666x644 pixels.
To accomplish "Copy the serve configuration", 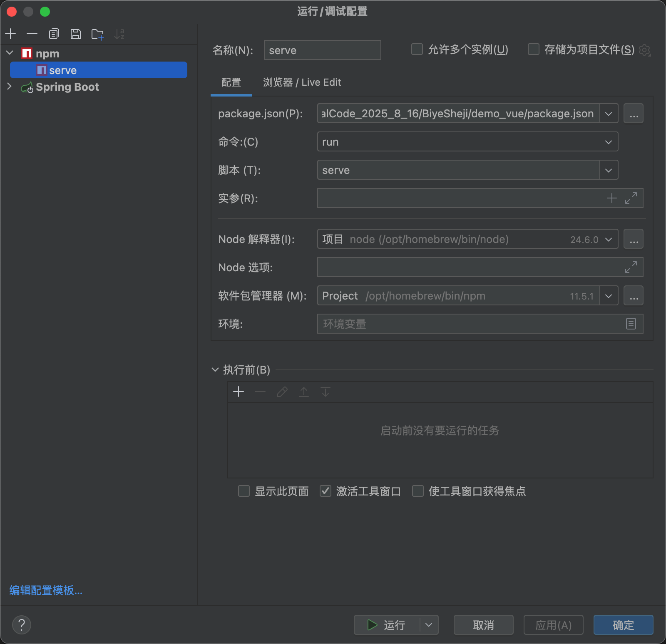I will coord(54,34).
